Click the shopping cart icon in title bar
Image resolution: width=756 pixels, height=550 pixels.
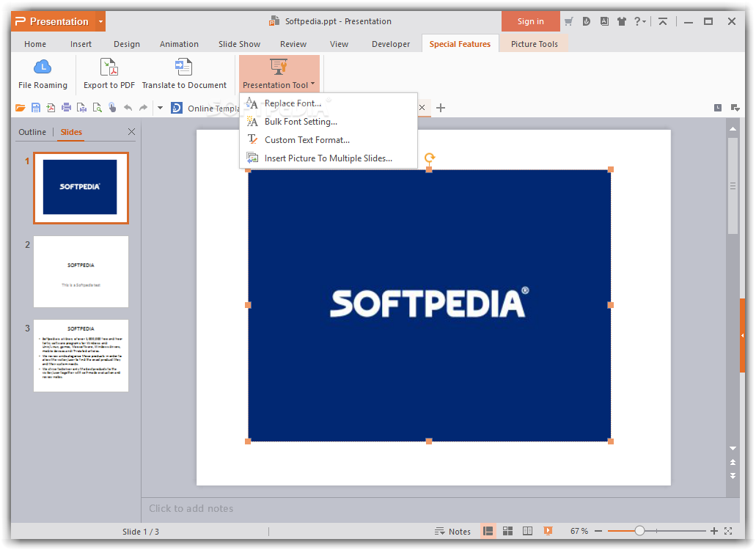(x=569, y=21)
